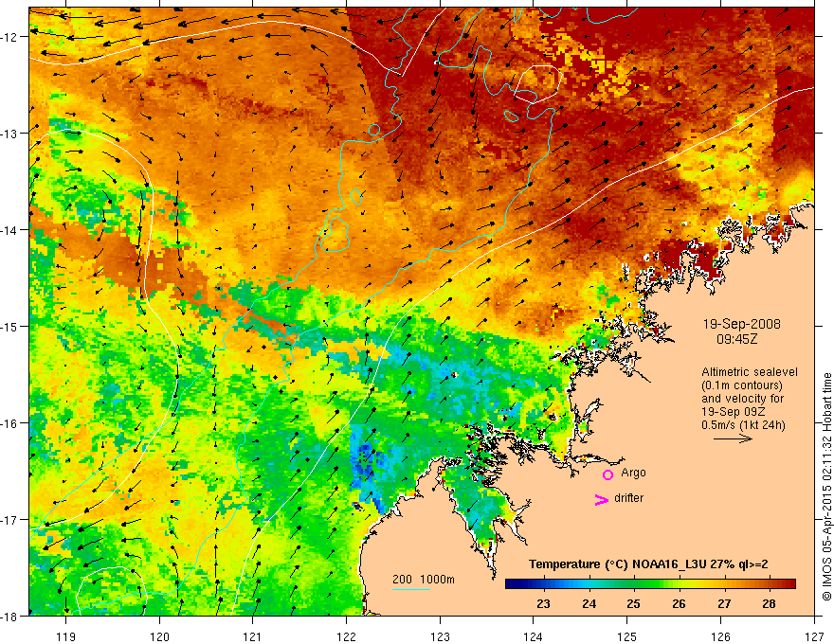Image resolution: width=834 pixels, height=644 pixels.
Task: Click the IMOS copyright text on right edge
Action: pyautogui.click(x=826, y=487)
